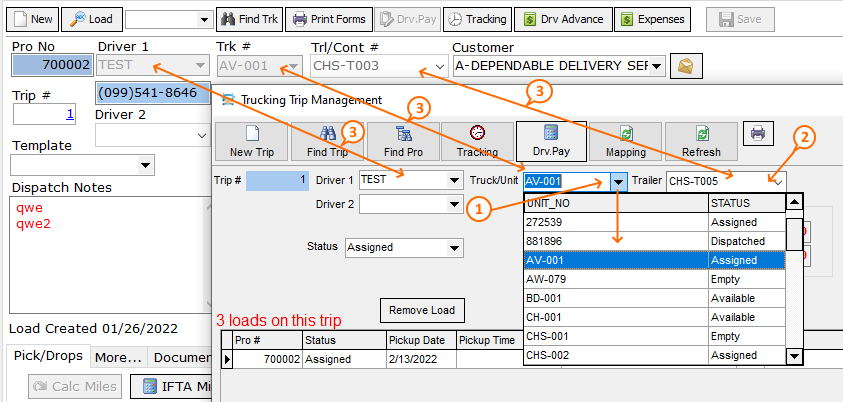Expand the Truck/Unit dropdown arrow
Screen dimensions: 843x402
click(618, 181)
